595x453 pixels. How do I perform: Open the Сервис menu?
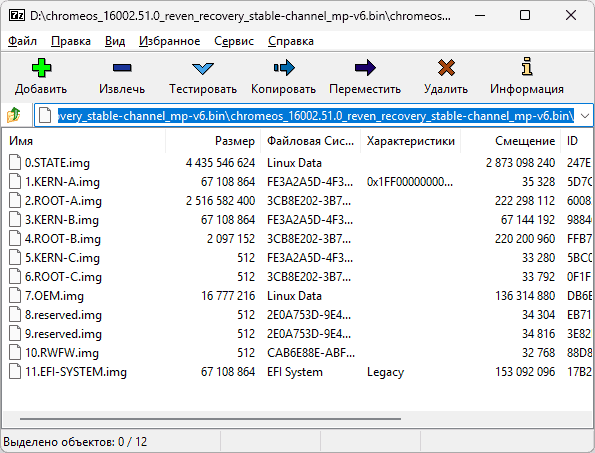[x=234, y=41]
